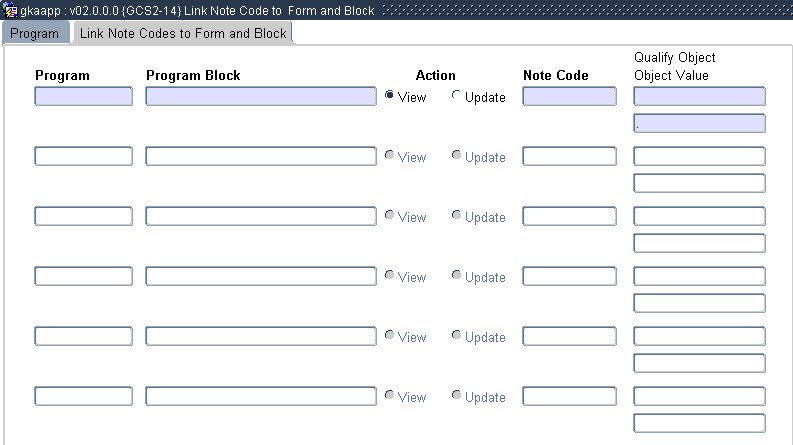793x445 pixels.
Task: Click last row Object Value field
Action: pos(699,423)
